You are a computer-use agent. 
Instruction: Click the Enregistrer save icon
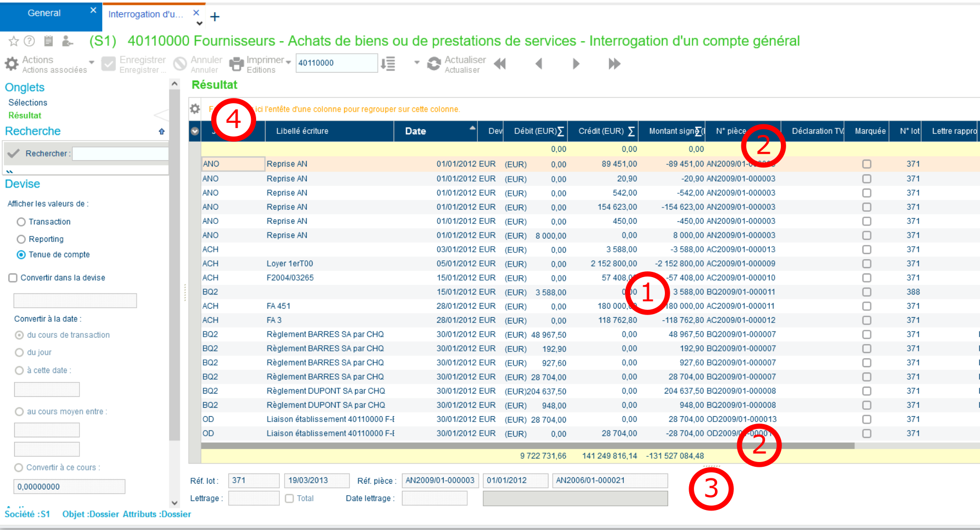point(109,64)
